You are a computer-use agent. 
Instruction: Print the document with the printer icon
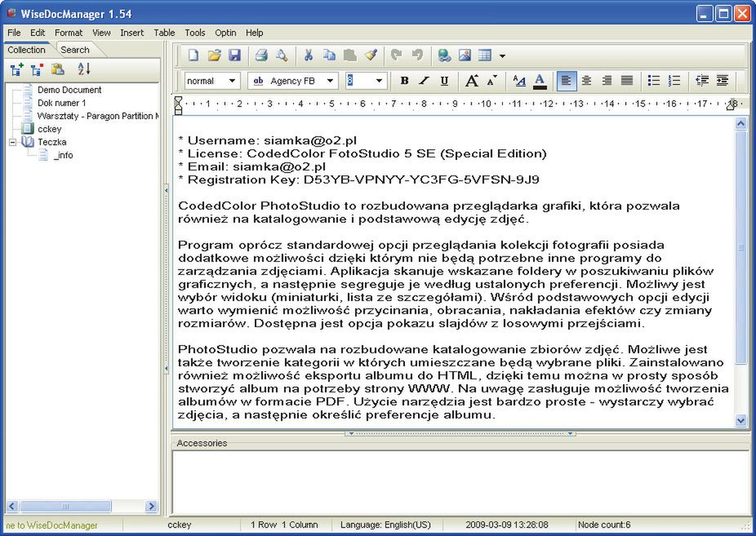pos(261,55)
